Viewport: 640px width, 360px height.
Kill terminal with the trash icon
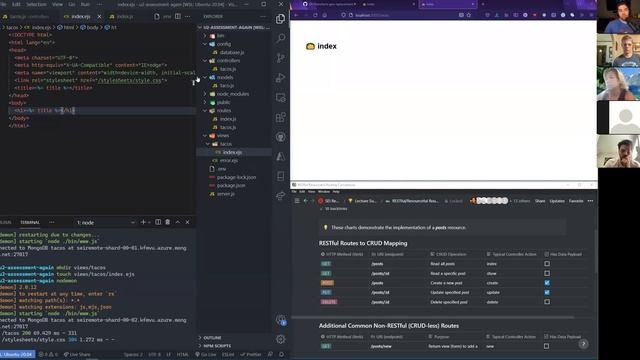(168, 222)
